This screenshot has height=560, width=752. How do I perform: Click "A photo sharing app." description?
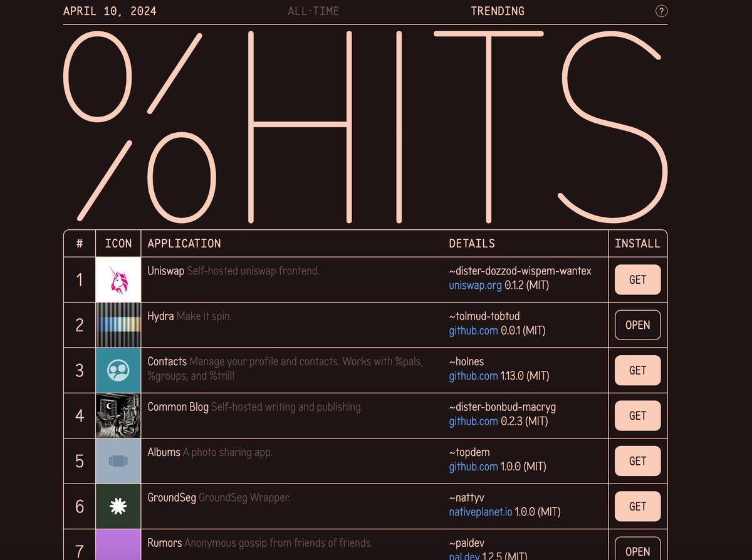coord(227,452)
